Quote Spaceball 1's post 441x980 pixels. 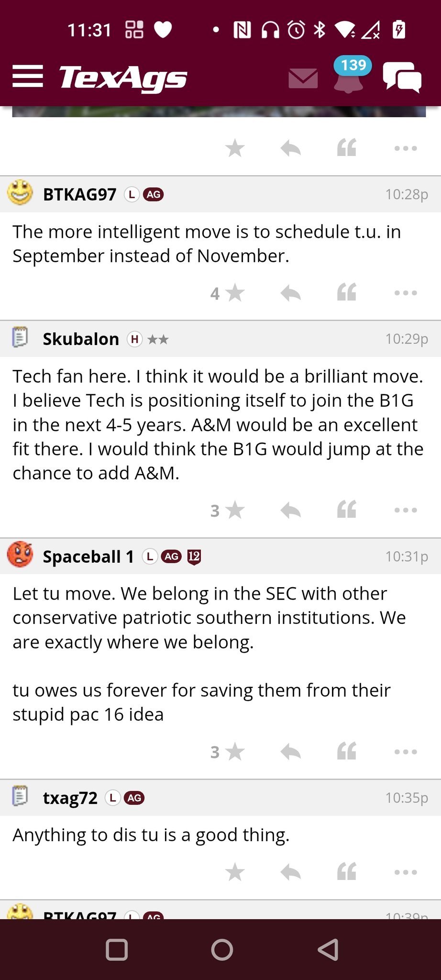point(347,752)
